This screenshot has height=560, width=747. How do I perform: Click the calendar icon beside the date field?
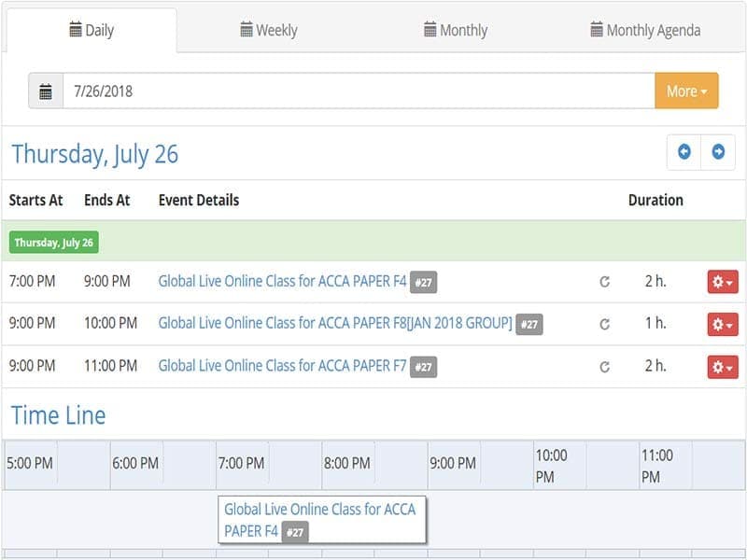coord(46,91)
